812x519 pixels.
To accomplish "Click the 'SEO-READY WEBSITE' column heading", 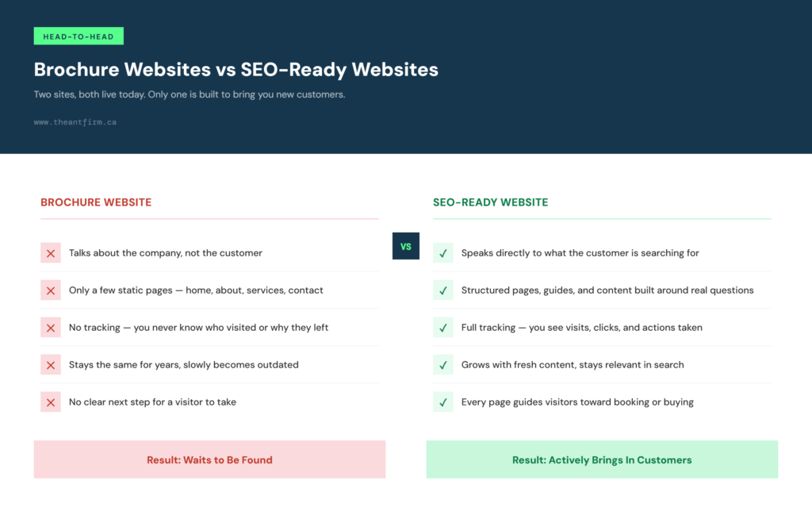I will point(491,202).
